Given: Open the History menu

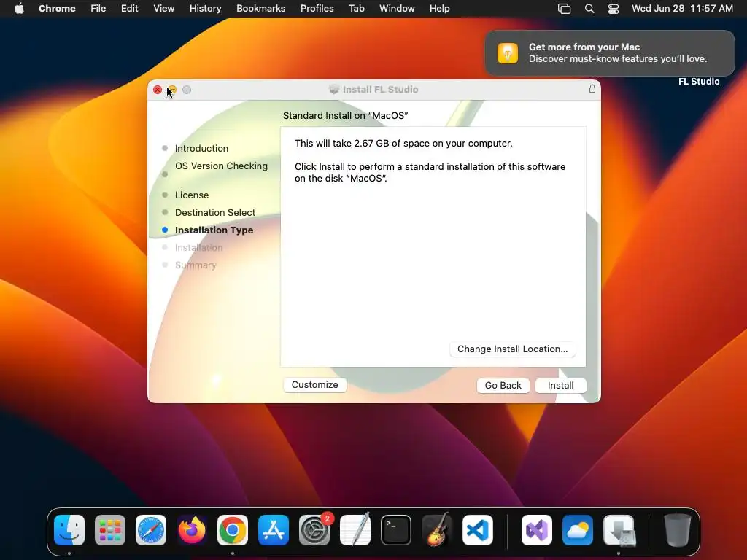Looking at the screenshot, I should click(x=205, y=8).
